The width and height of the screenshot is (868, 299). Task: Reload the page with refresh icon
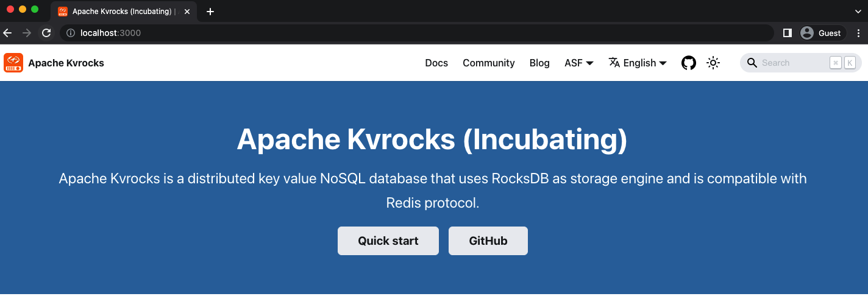click(46, 33)
